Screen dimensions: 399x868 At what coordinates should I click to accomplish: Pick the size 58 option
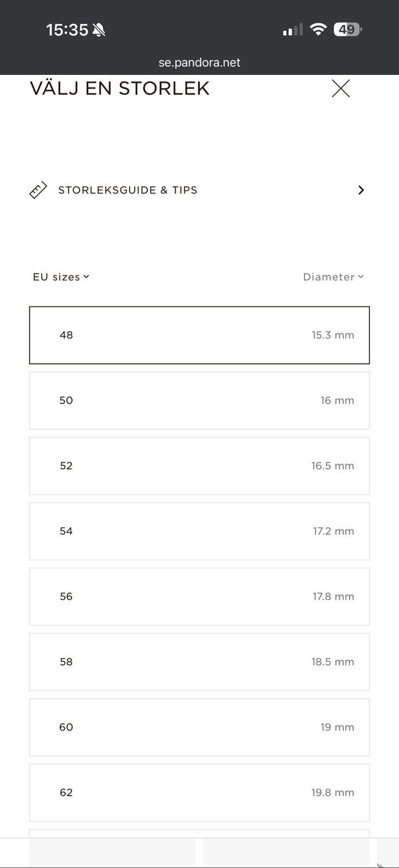click(200, 662)
